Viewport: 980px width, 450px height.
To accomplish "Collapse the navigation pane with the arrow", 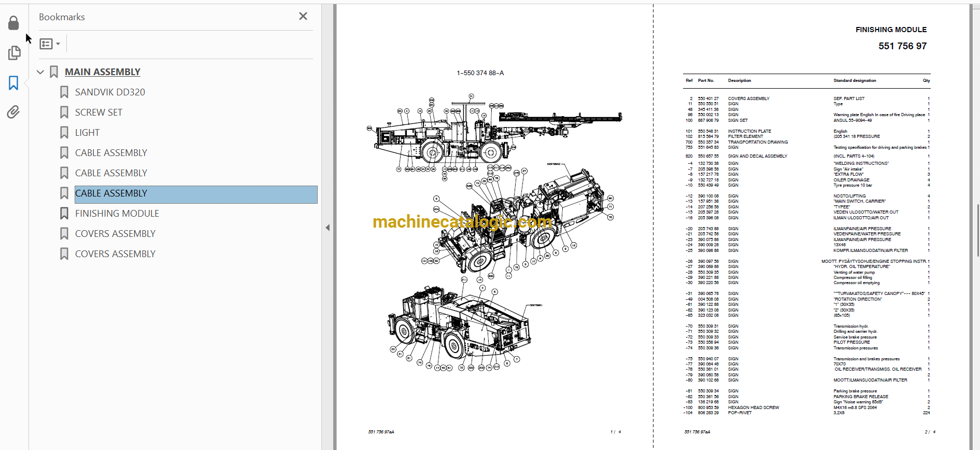I will pos(328,228).
